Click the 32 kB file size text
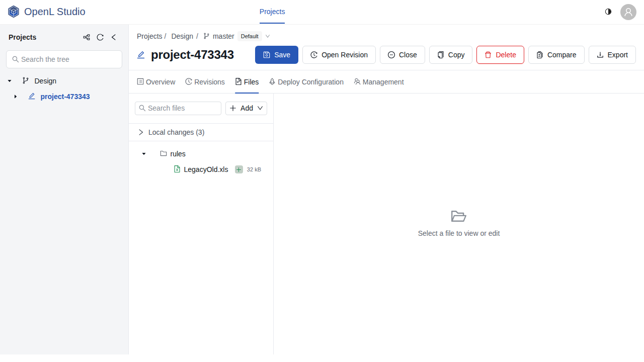Screen dimensions: 644x362 [254, 169]
